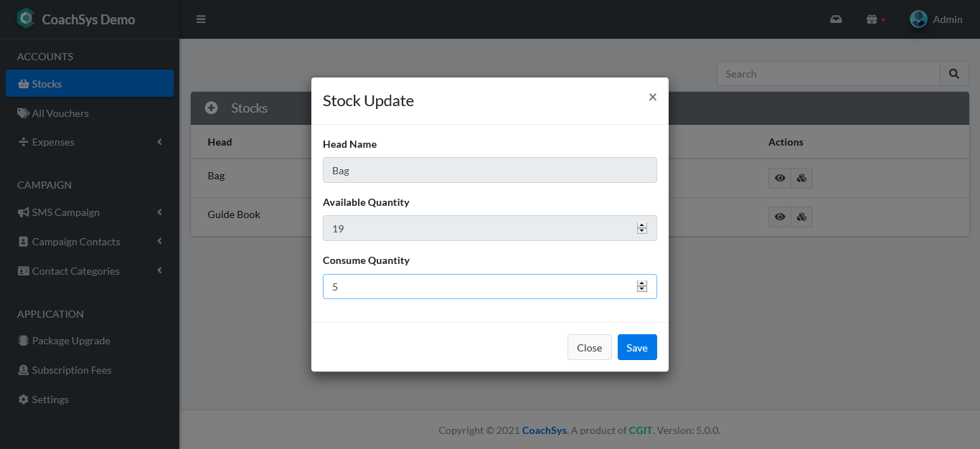This screenshot has height=449, width=980.
Task: Follow the CoachSys footer link
Action: click(545, 430)
